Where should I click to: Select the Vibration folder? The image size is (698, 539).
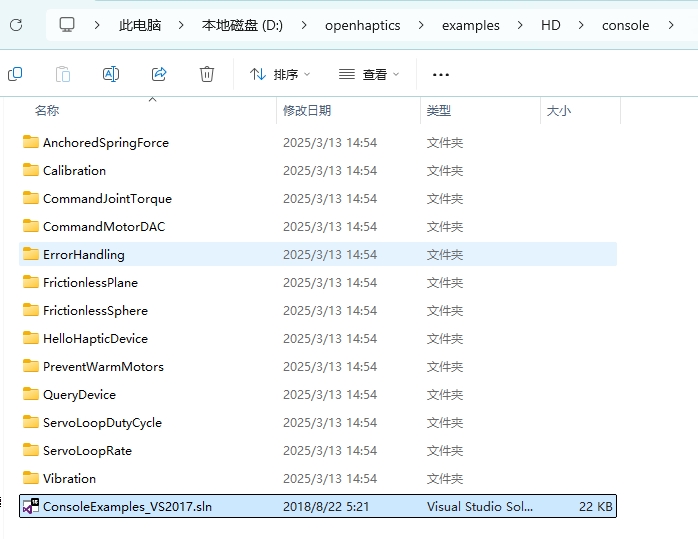pyautogui.click(x=69, y=478)
